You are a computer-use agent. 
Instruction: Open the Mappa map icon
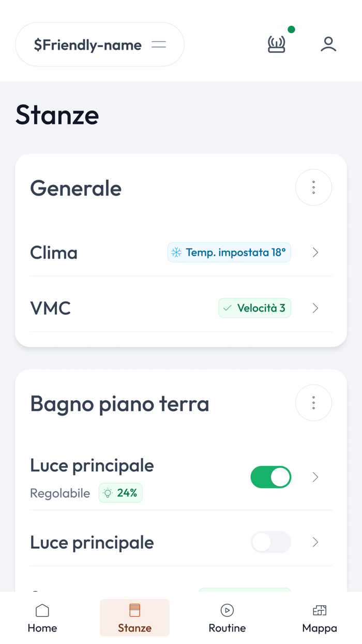point(319,611)
